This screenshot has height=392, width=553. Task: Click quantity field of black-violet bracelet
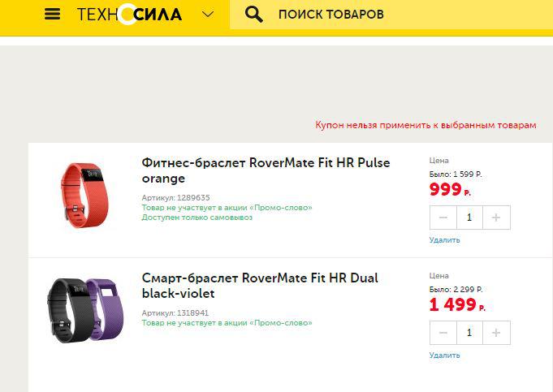pyautogui.click(x=469, y=333)
